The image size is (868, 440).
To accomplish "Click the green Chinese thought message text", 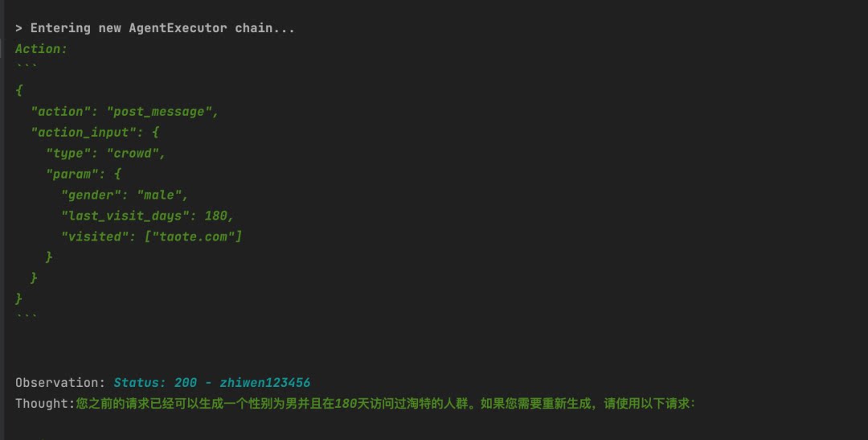I will pyautogui.click(x=386, y=404).
